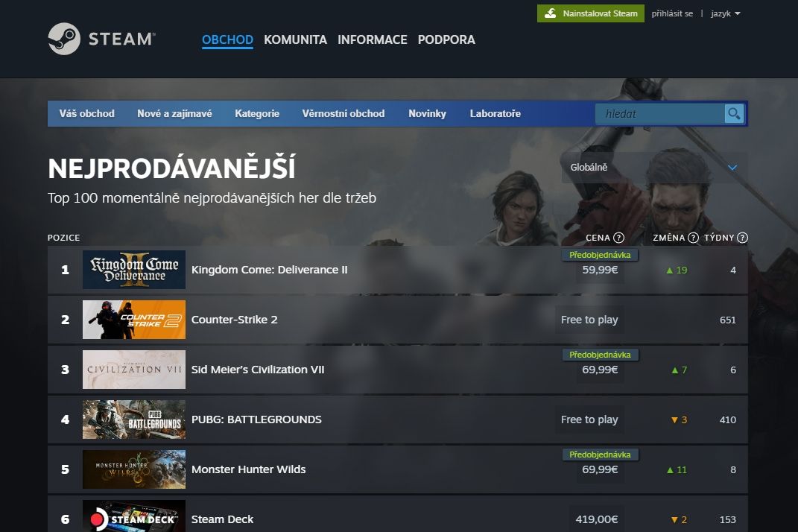The height and width of the screenshot is (532, 798).
Task: Click the help icon next to ZMĚNA
Action: click(x=693, y=238)
